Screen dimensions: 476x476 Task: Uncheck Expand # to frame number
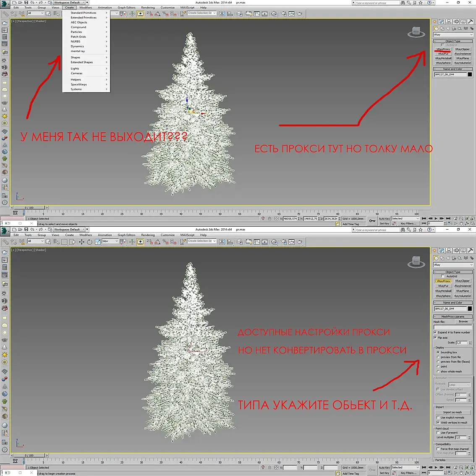pyautogui.click(x=435, y=332)
